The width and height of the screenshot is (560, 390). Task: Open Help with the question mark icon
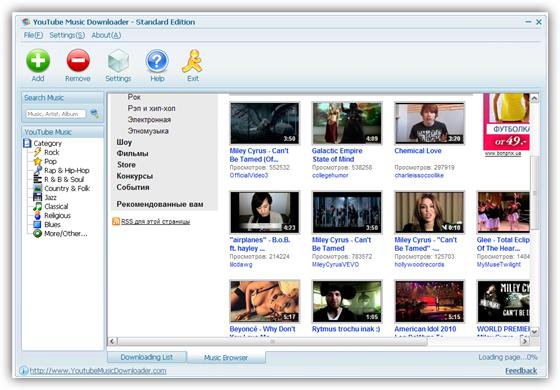tap(157, 61)
